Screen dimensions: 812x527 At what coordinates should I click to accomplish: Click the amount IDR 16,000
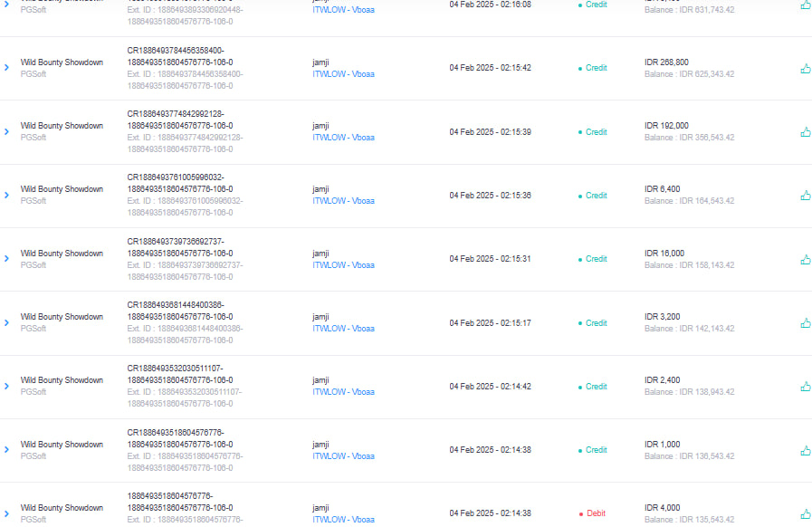(664, 254)
